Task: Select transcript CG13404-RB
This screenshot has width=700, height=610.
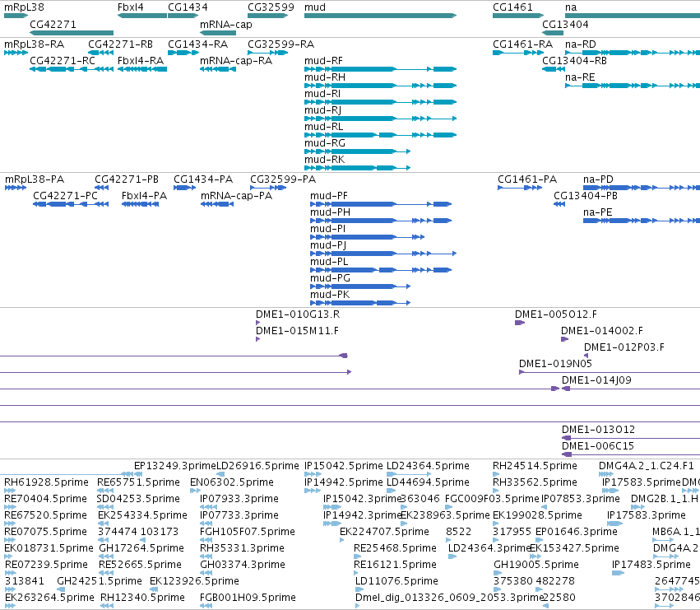Action: tap(553, 69)
